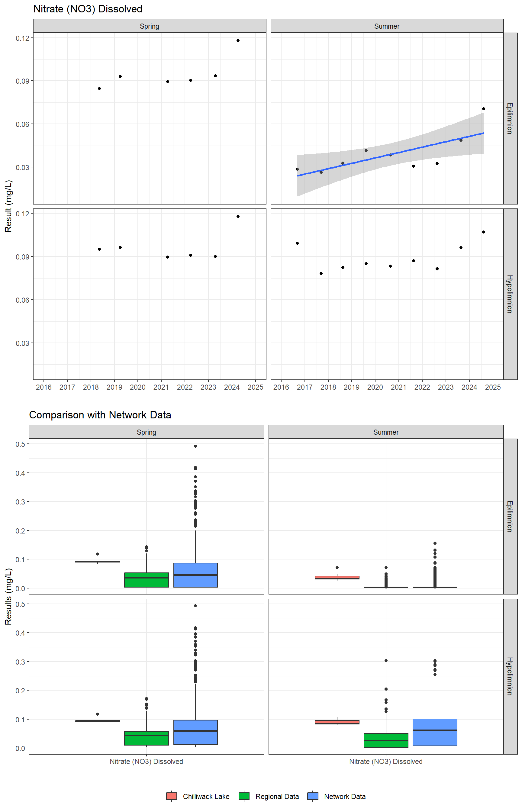The width and height of the screenshot is (522, 812).
Task: Click the 'Nitrate (NO3) Dissolved' chart title
Action: 88,9
